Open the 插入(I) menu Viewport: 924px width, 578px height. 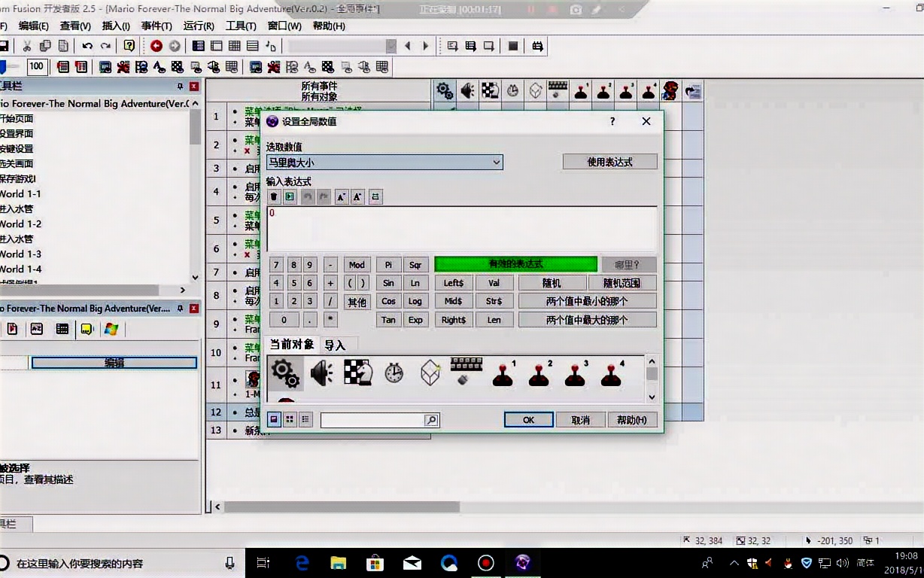(116, 26)
